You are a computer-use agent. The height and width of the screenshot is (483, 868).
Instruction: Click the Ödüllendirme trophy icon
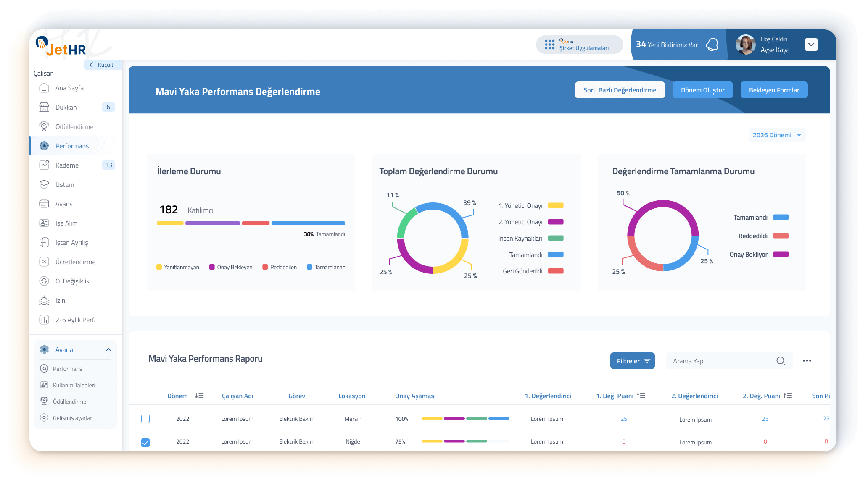[x=44, y=126]
